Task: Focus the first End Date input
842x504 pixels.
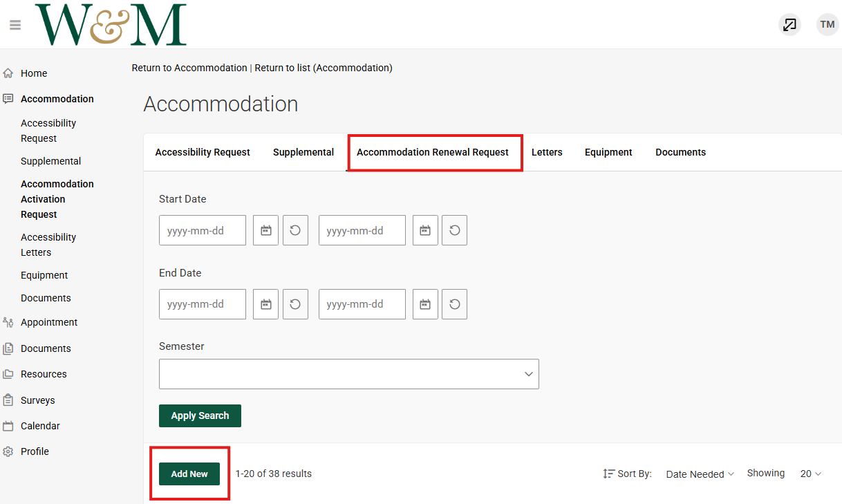Action: pyautogui.click(x=203, y=304)
